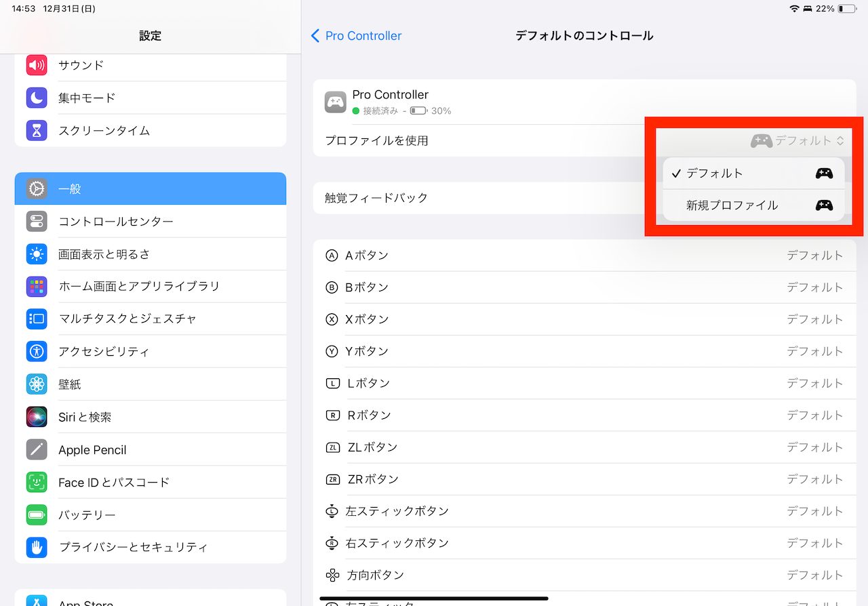Screen dimensions: 868x606
Task: Tap the 画面表示と明るさ sun icon
Action: [x=37, y=254]
